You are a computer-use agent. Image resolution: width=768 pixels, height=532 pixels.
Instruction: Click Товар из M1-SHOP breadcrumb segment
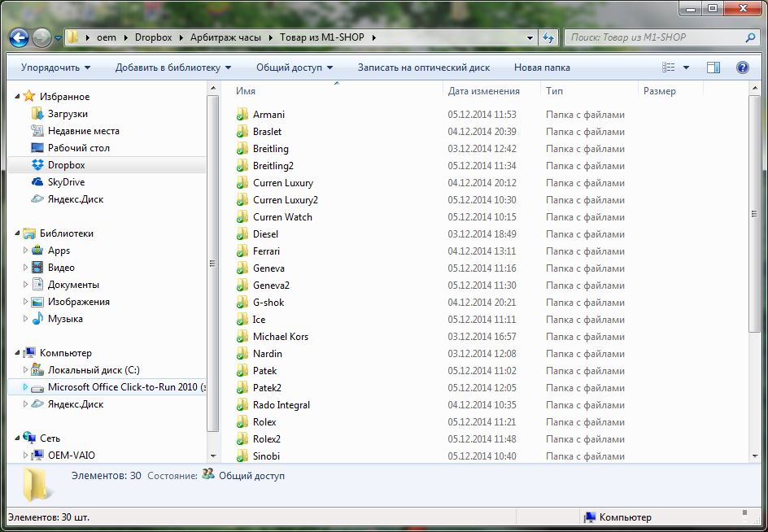click(322, 37)
